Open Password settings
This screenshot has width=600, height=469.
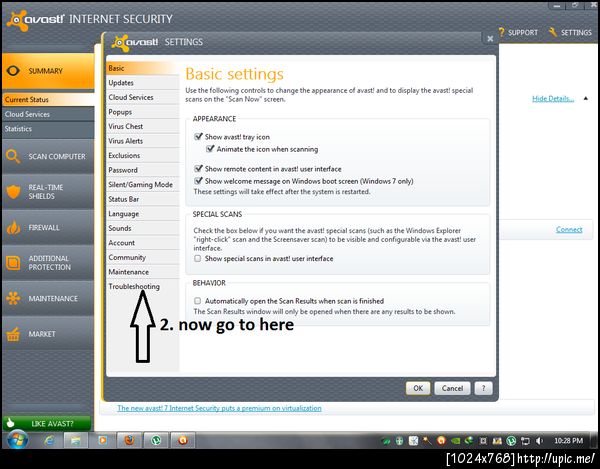click(142, 170)
